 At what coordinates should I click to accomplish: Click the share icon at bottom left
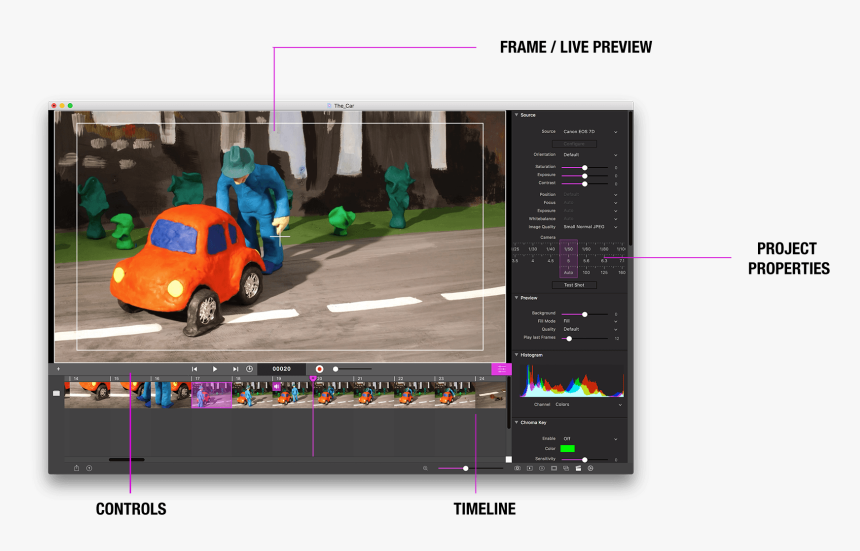[x=76, y=468]
